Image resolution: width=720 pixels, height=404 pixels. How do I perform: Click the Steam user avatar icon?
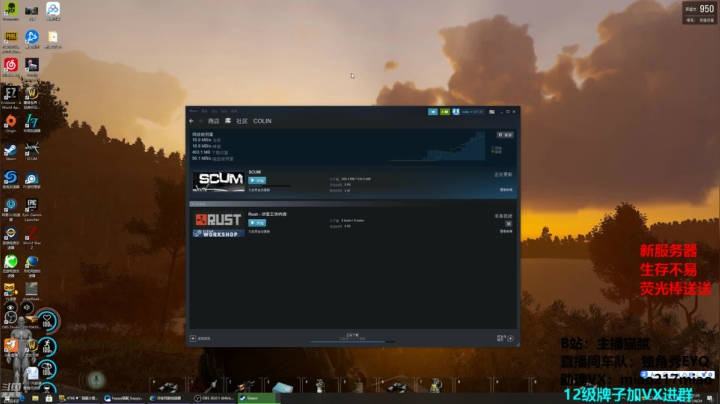(x=456, y=112)
